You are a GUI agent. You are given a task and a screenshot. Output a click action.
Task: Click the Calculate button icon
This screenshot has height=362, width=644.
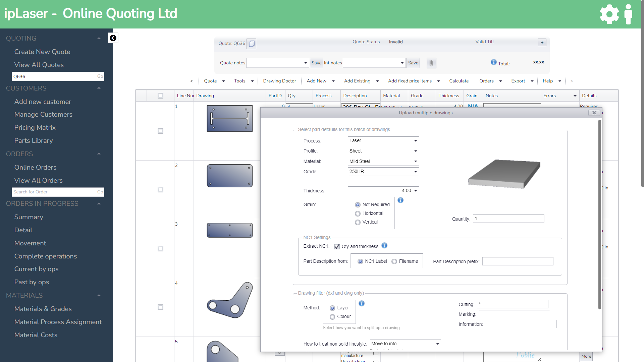(459, 81)
